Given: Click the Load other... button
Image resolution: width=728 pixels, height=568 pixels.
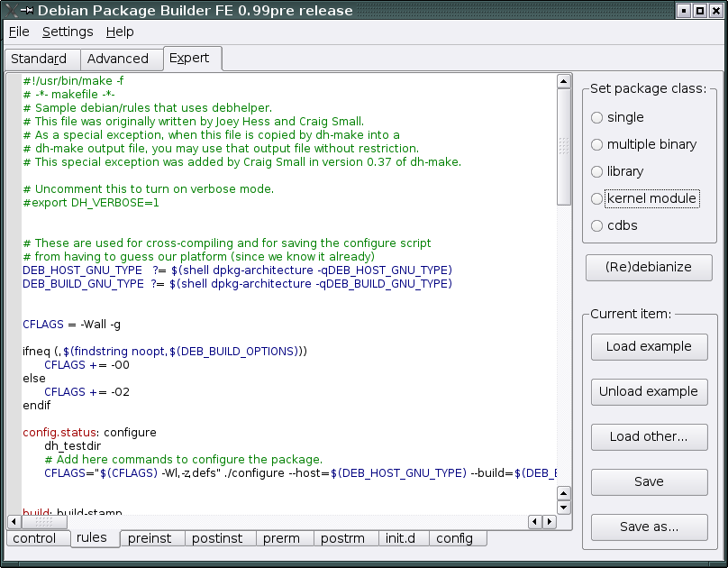Looking at the screenshot, I should [649, 437].
